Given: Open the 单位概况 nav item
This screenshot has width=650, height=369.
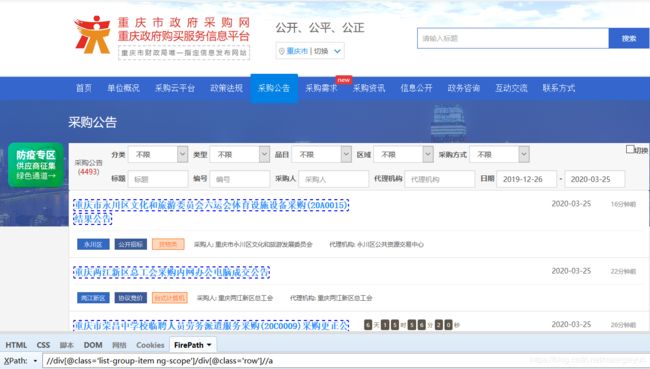Looking at the screenshot, I should pos(123,88).
